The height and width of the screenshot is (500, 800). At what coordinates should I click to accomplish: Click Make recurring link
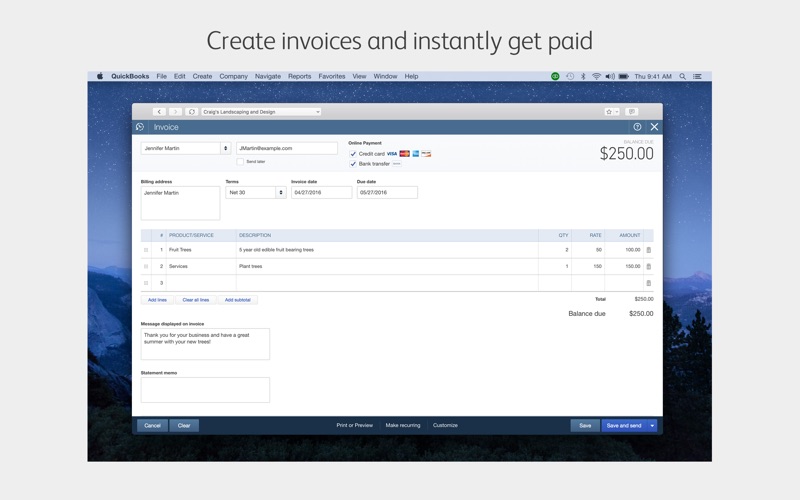click(x=403, y=425)
